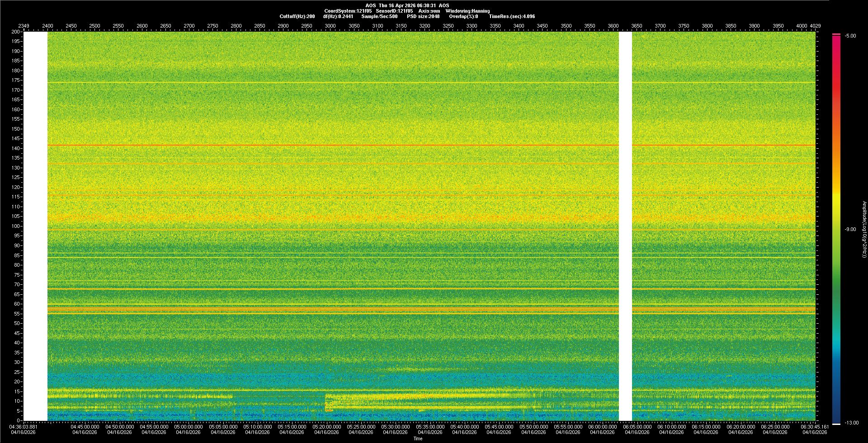Click the 04:36:03.881 start time label
Image resolution: width=868 pixels, height=443 pixels.
pyautogui.click(x=24, y=427)
